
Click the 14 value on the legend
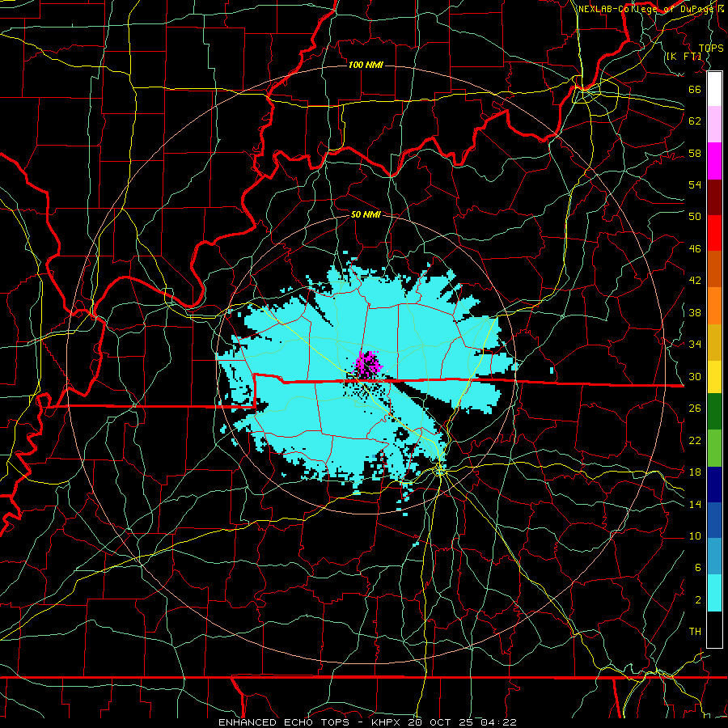[x=695, y=504]
